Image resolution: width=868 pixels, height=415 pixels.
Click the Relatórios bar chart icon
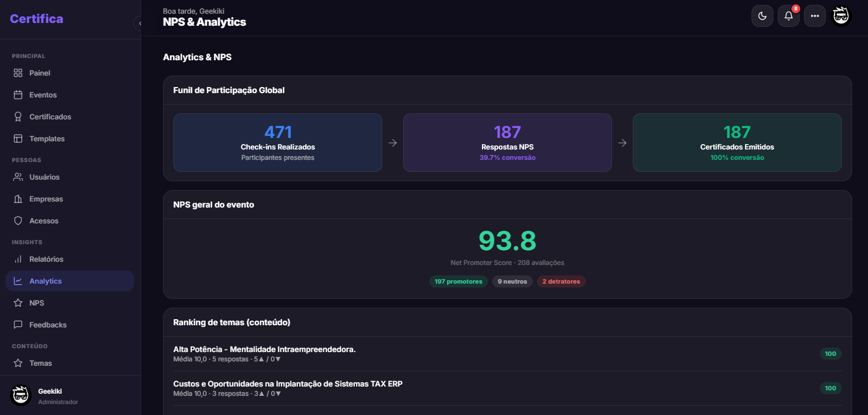[x=18, y=259]
